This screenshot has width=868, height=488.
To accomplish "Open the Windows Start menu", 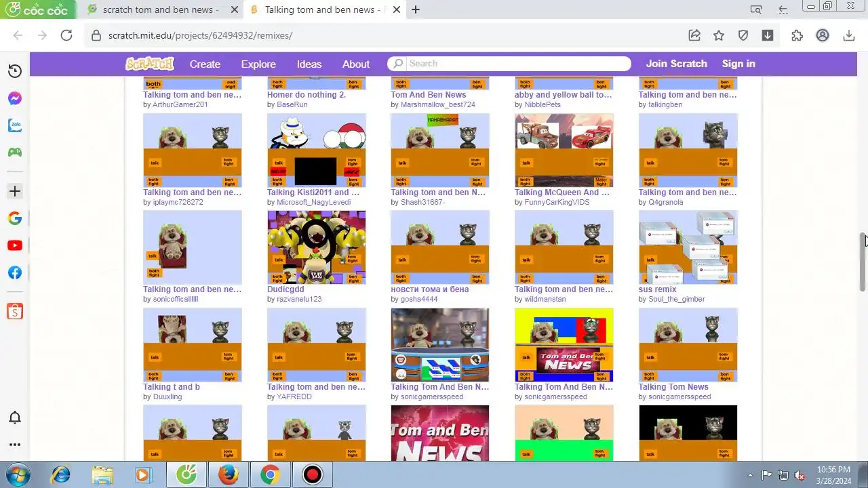I will (18, 474).
